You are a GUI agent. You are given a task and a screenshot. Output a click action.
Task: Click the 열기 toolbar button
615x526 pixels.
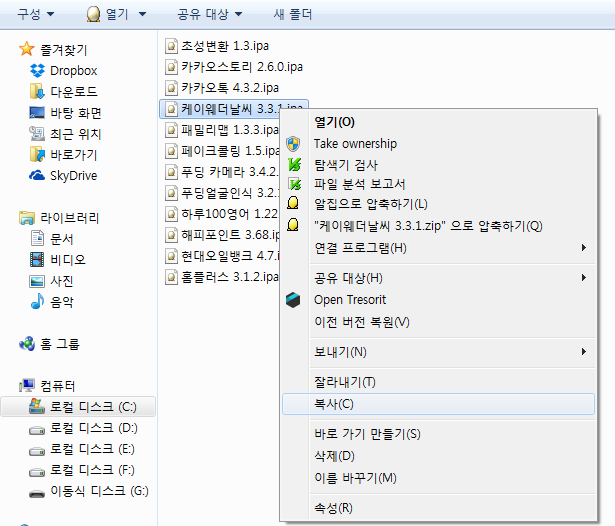[x=107, y=15]
